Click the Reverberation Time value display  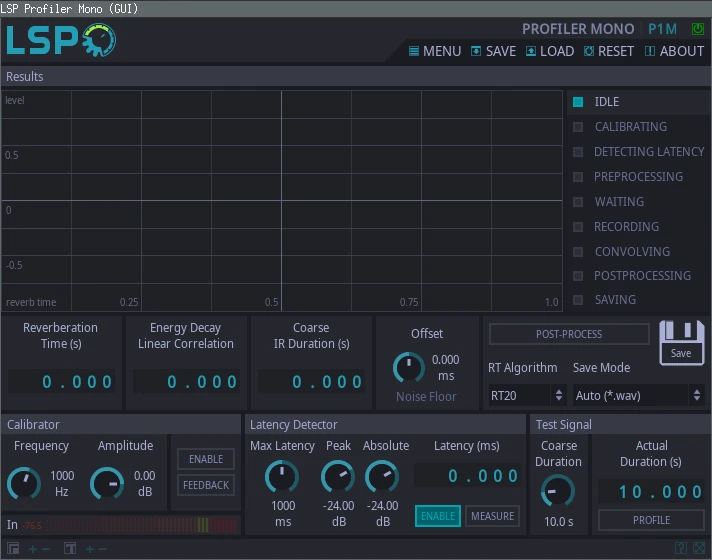tap(61, 382)
